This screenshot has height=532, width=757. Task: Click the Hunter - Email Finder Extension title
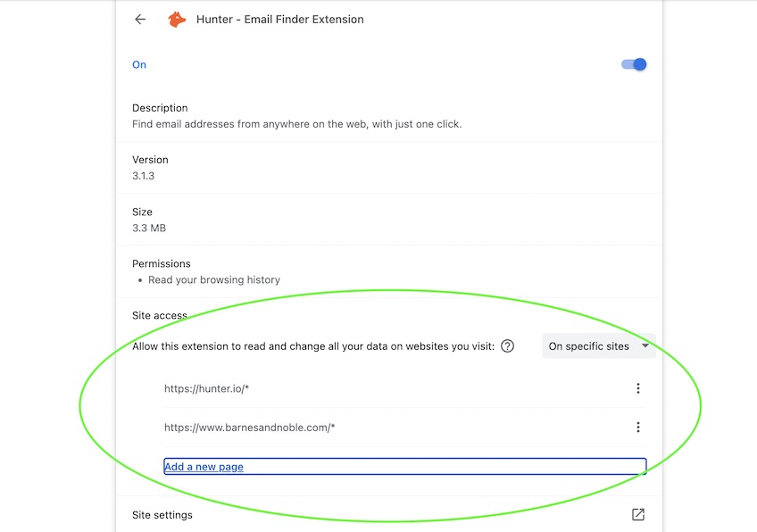coord(280,20)
